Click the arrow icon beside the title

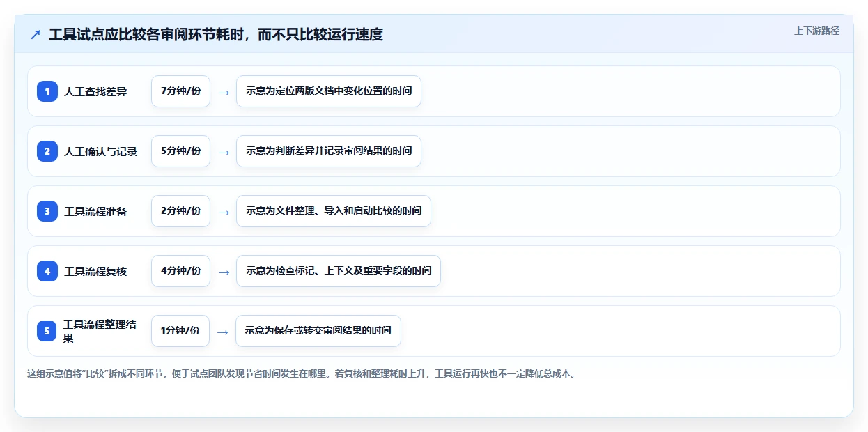pos(36,35)
